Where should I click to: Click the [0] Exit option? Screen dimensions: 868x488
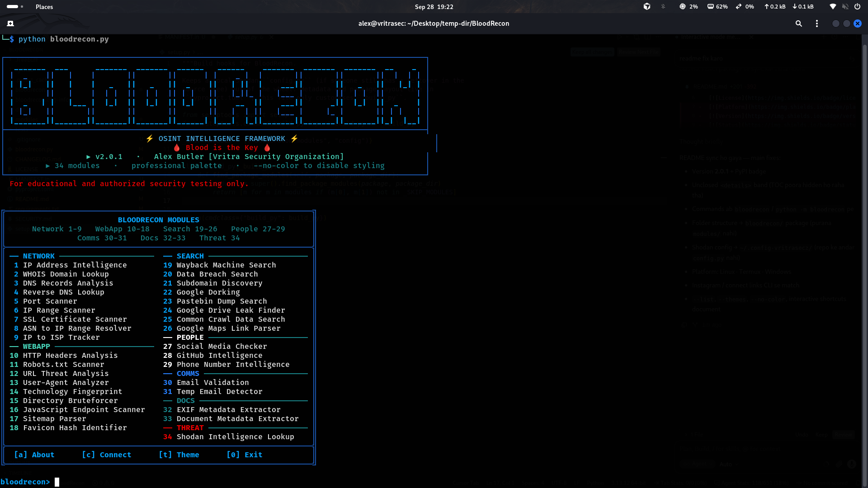click(245, 455)
